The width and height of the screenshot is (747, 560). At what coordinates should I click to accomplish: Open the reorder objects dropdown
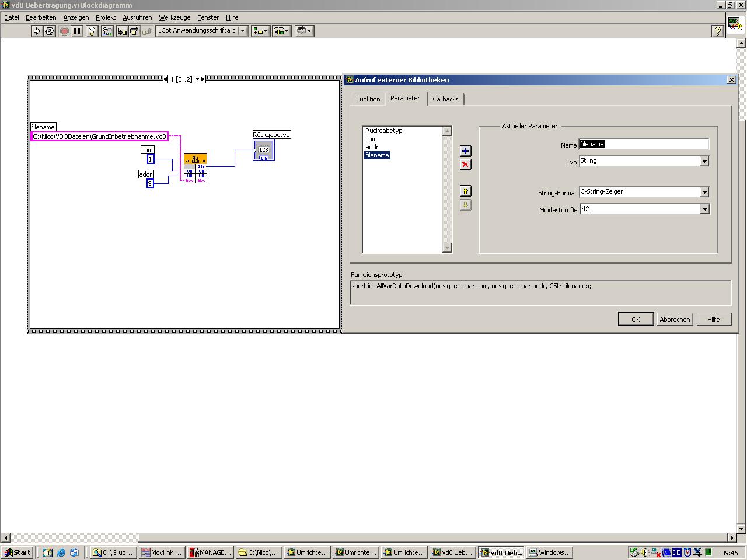pos(304,31)
